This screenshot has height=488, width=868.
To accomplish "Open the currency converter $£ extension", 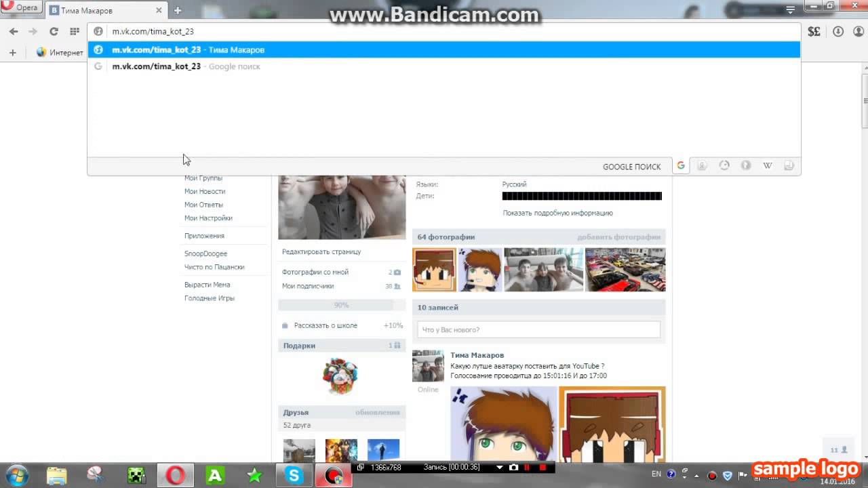I will (814, 31).
